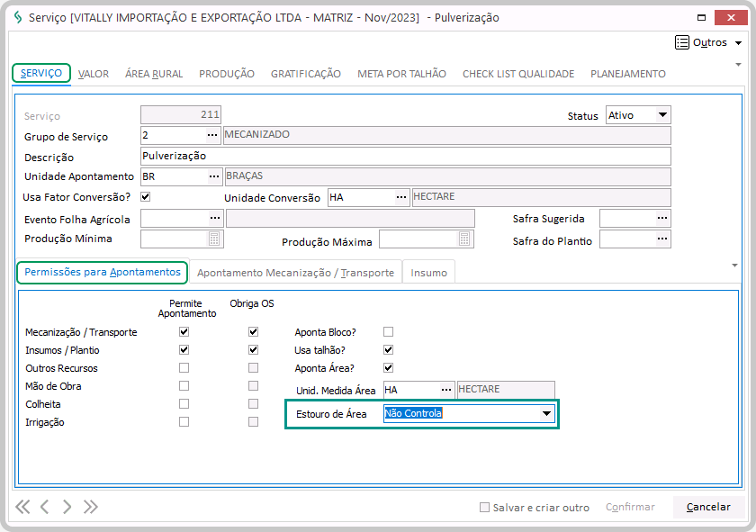Open the Insumo sub-tab

point(428,273)
